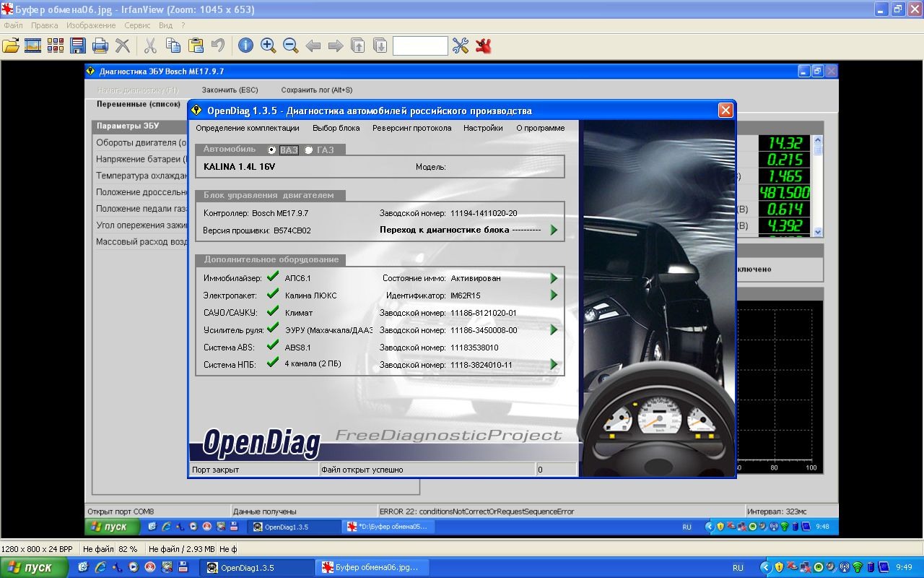Delete the file with the X icon
The image size is (924, 578).
(123, 46)
